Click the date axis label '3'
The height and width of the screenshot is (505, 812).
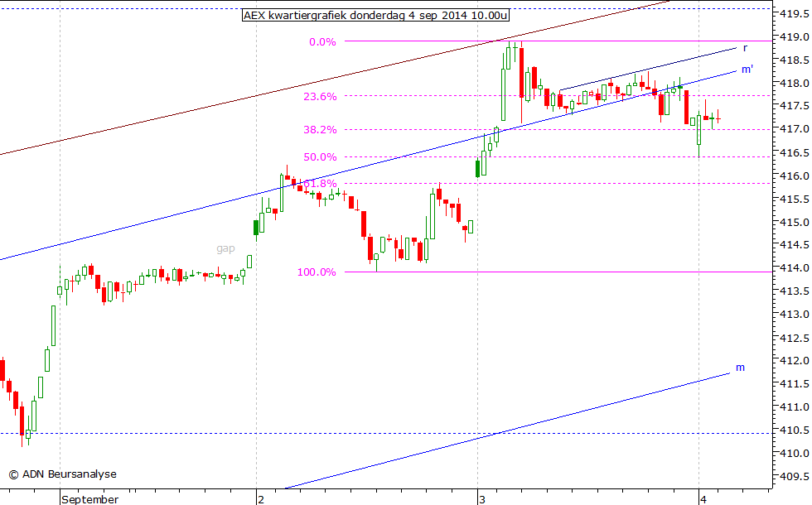click(x=482, y=499)
